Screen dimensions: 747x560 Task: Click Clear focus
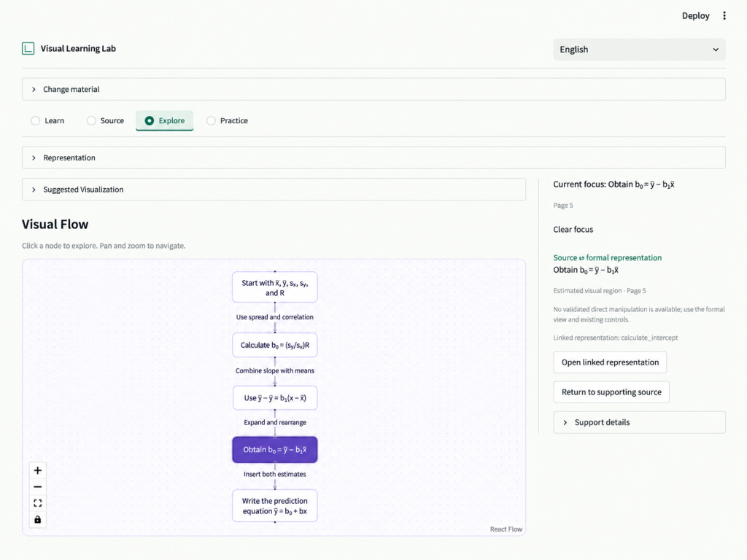tap(573, 230)
